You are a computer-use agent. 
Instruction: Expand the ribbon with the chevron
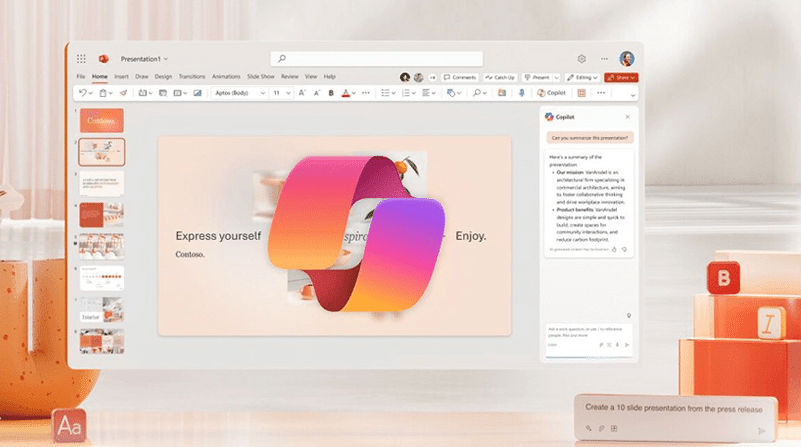tap(633, 95)
